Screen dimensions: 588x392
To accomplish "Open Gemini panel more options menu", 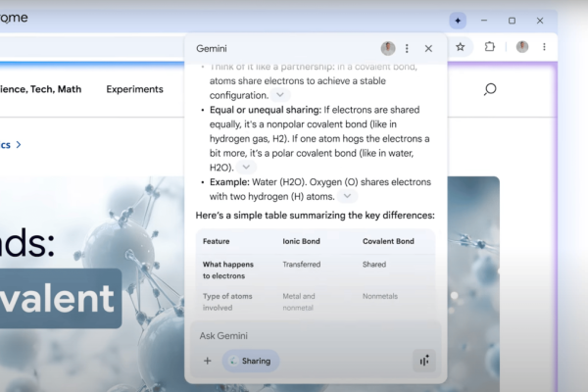I will [407, 48].
